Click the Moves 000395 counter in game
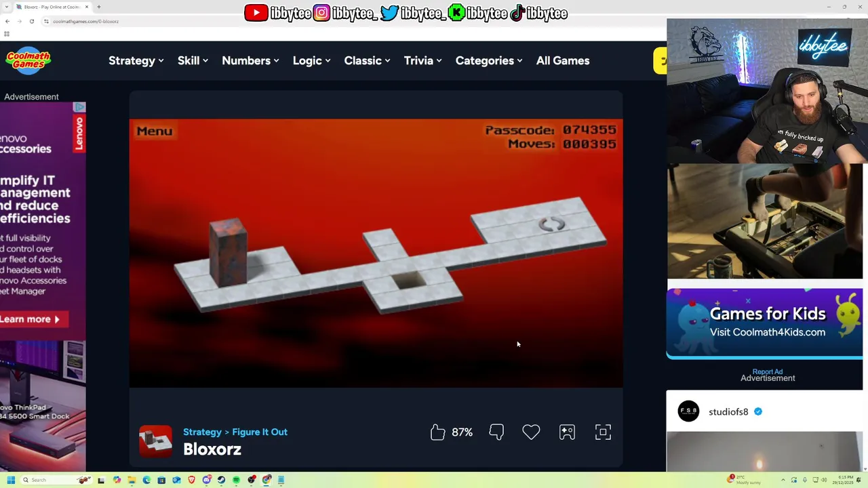 (562, 144)
